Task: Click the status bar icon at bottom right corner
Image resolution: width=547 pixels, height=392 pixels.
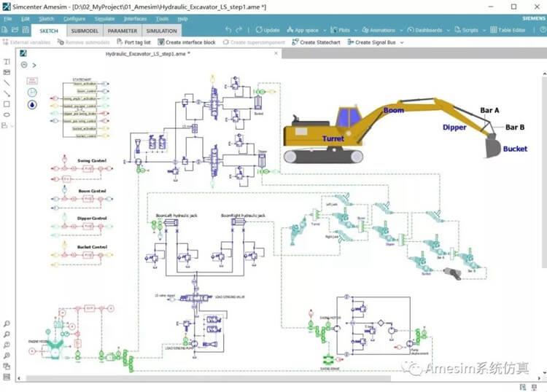Action: 534,387
